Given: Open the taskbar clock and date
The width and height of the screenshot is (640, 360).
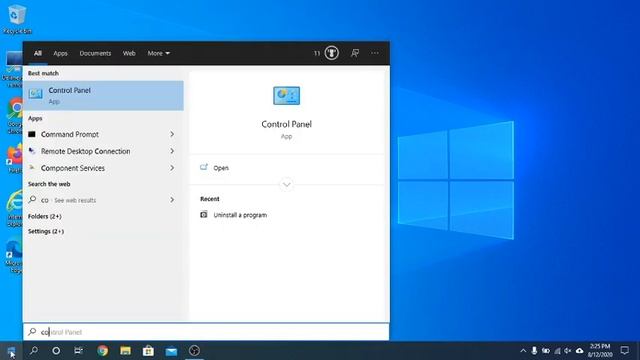Looking at the screenshot, I should tap(600, 351).
